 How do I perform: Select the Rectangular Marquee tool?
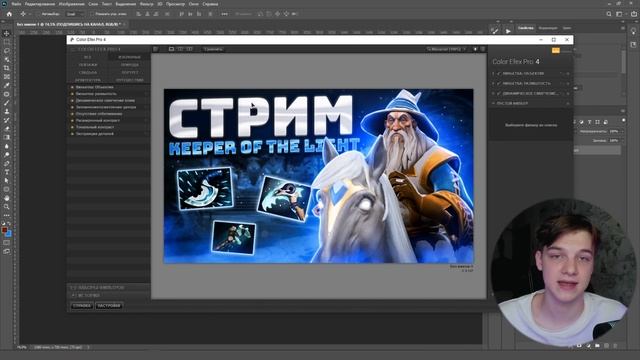click(x=7, y=42)
